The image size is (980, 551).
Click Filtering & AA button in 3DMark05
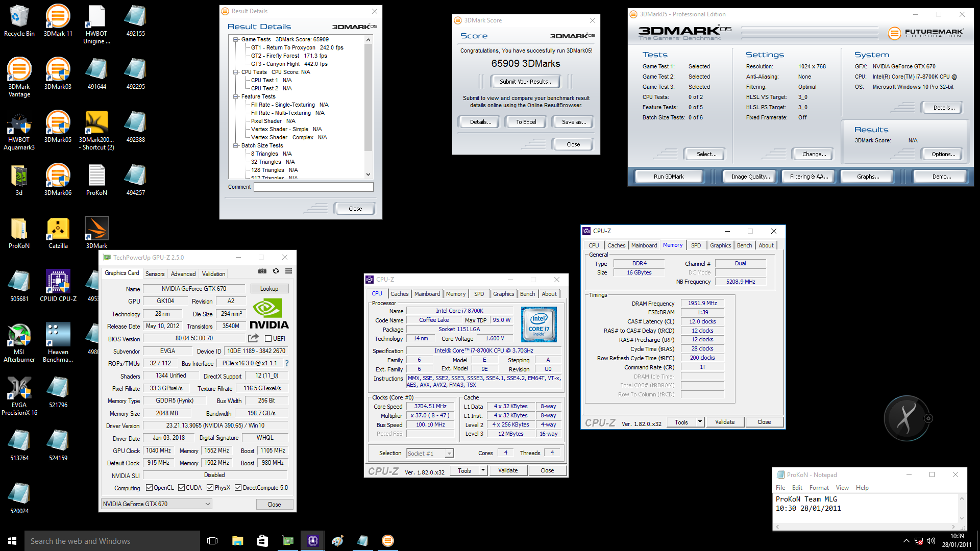point(809,177)
